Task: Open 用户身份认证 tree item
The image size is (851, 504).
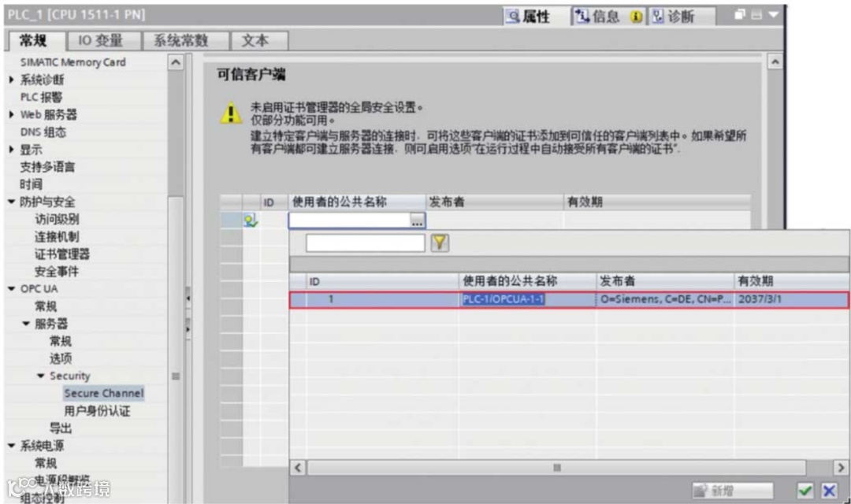Action: coord(97,411)
